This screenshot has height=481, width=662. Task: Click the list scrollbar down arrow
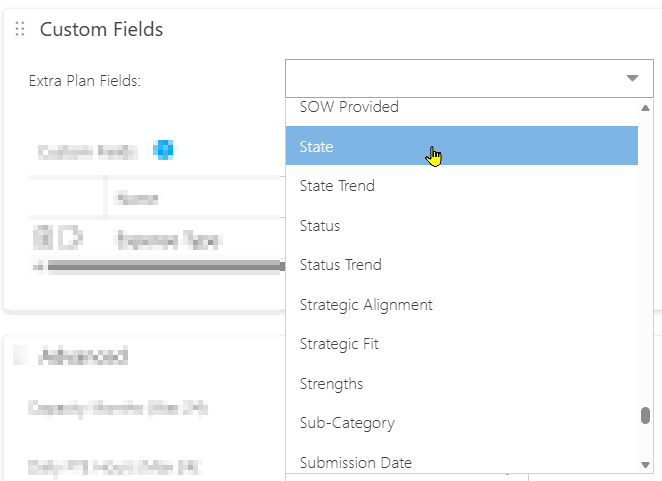[645, 465]
